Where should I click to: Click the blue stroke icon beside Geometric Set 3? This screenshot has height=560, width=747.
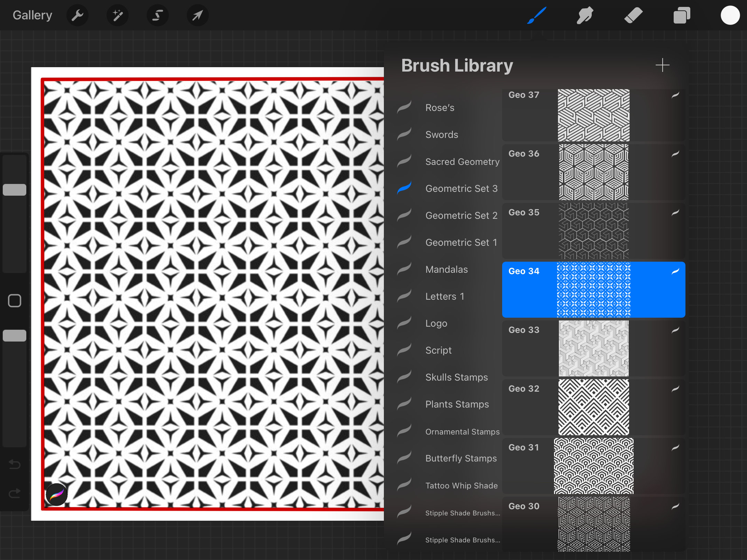tap(404, 188)
